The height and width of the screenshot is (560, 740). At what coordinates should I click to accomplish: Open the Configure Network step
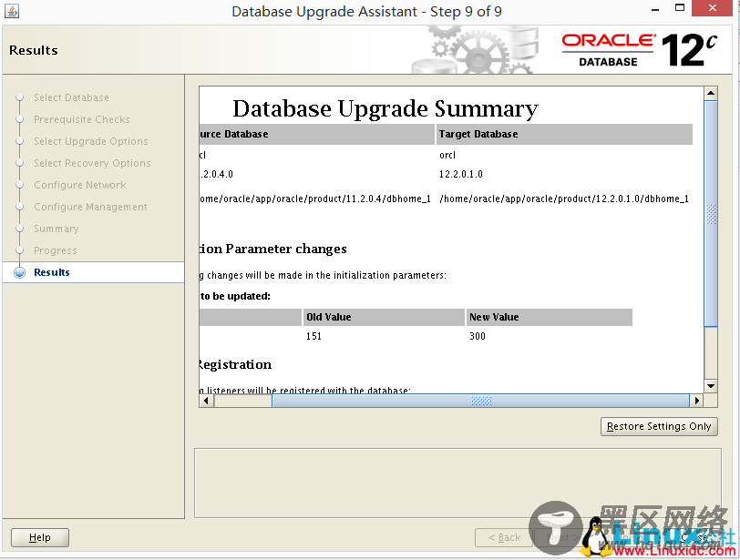pyautogui.click(x=80, y=185)
